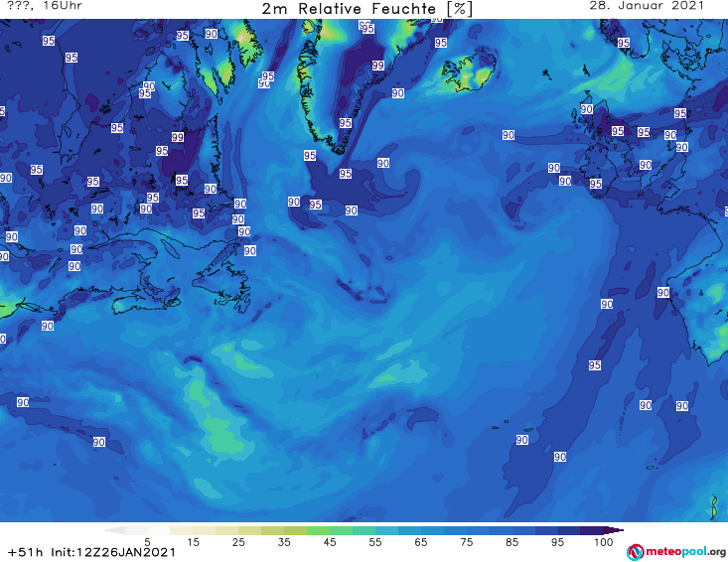Viewport: 728px width, 562px height.
Task: Click Iceland on the map
Action: 469,70
